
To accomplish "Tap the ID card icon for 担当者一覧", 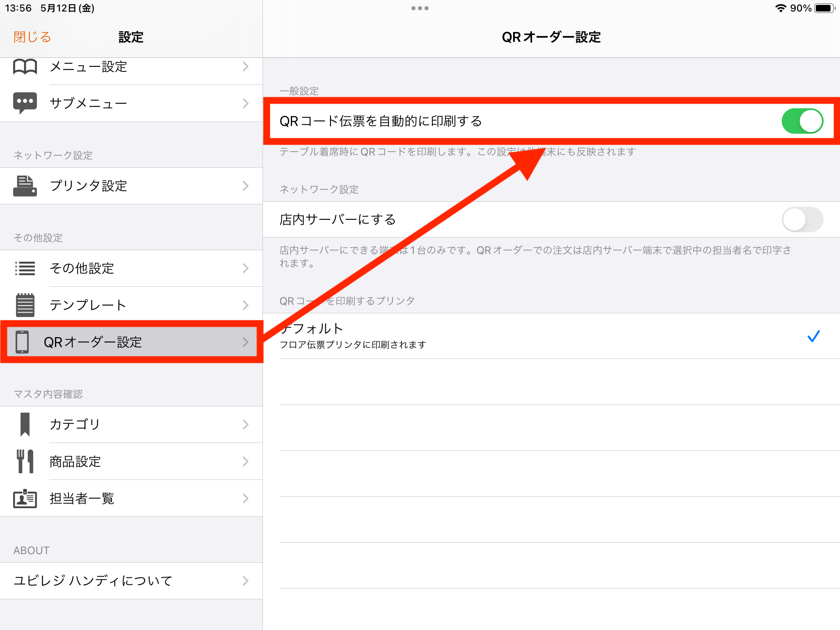I will click(25, 498).
